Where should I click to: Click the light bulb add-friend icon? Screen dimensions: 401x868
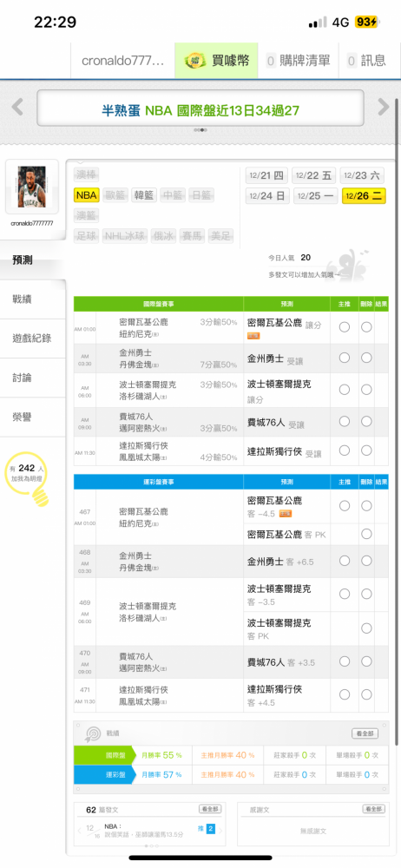coord(39,496)
